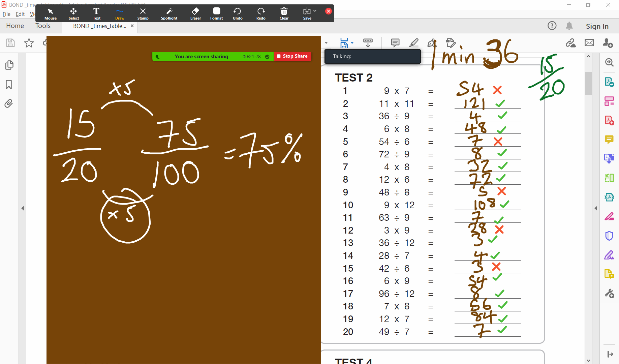Open the Bookmarks panel in sidebar
This screenshot has width=619, height=364.
(9, 84)
